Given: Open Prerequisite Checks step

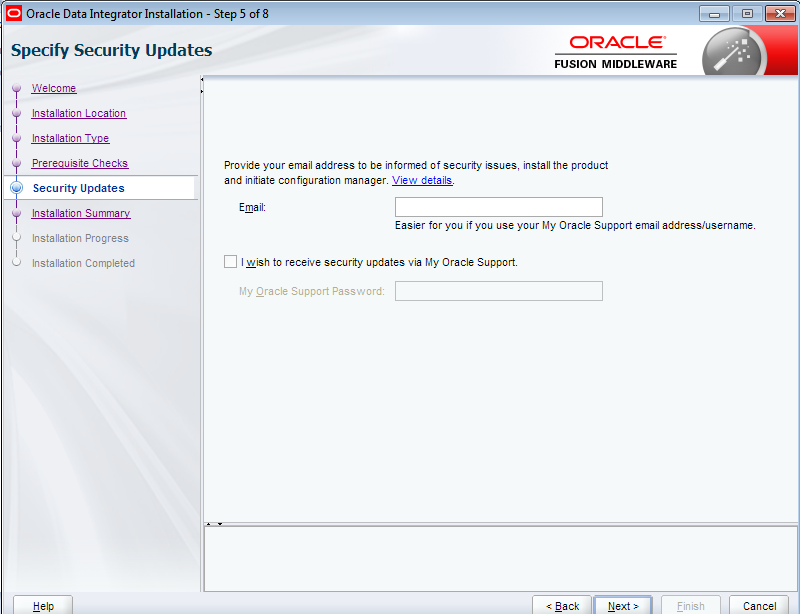Looking at the screenshot, I should pos(80,163).
